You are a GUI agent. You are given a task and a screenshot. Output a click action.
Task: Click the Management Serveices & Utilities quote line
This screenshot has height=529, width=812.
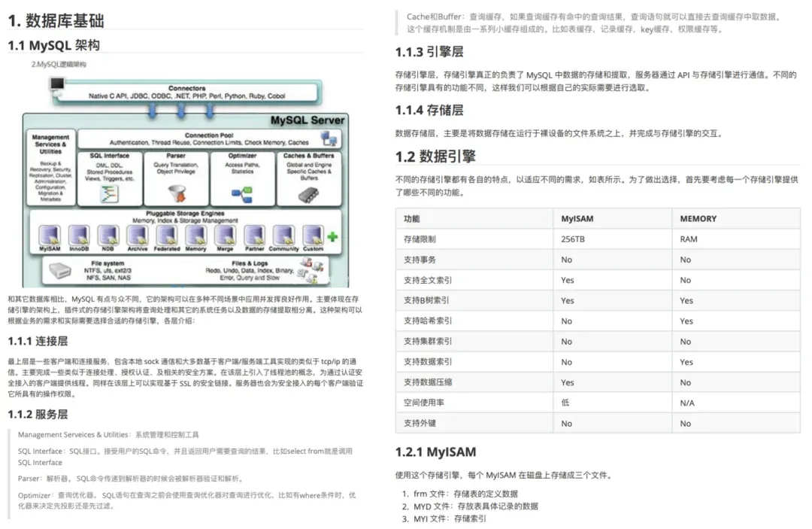click(108, 435)
